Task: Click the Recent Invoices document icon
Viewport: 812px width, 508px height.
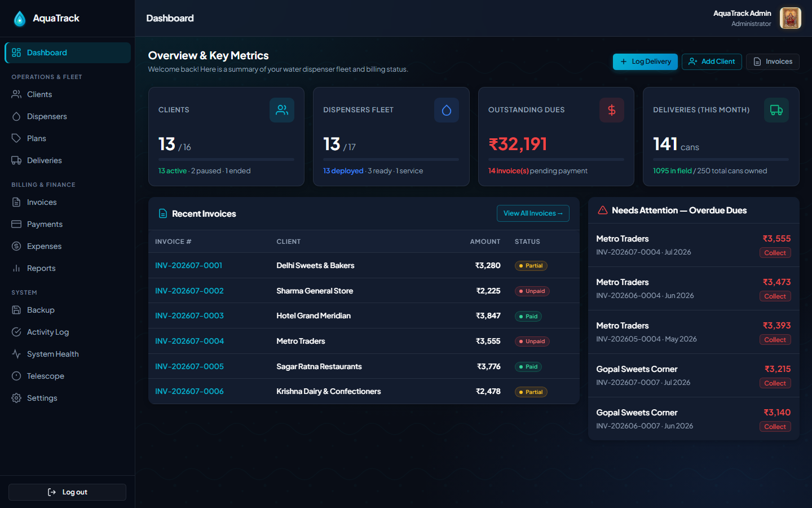Action: pos(163,213)
